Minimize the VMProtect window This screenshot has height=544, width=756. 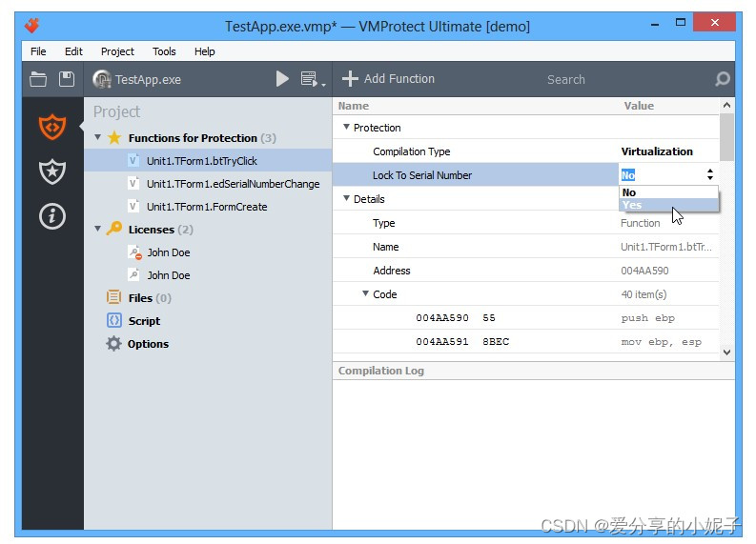[655, 24]
